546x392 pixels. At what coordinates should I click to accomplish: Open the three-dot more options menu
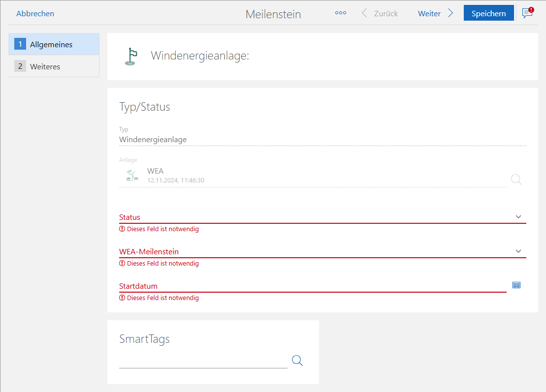(340, 13)
